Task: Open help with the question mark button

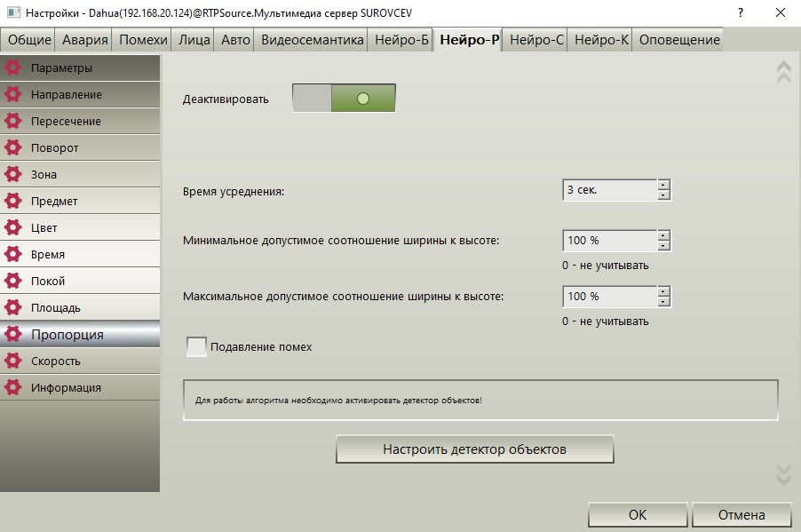Action: (x=741, y=12)
